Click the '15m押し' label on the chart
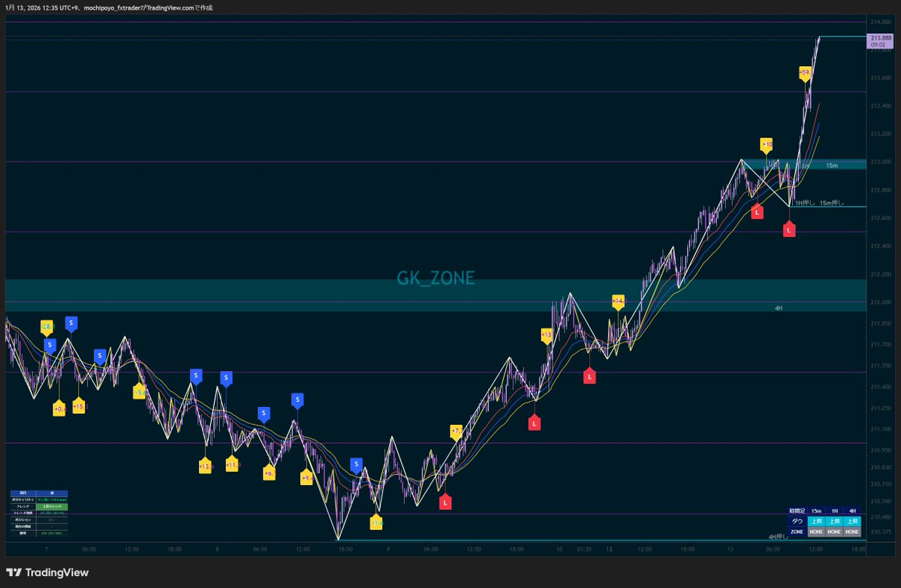Image resolution: width=901 pixels, height=588 pixels. pyautogui.click(x=832, y=203)
